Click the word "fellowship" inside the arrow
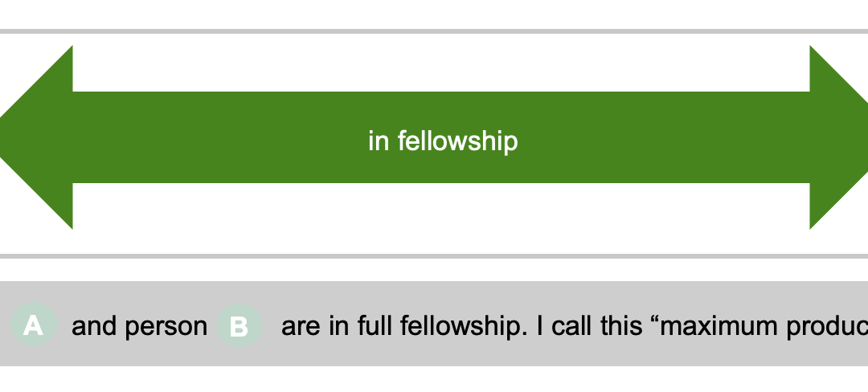 (x=458, y=141)
